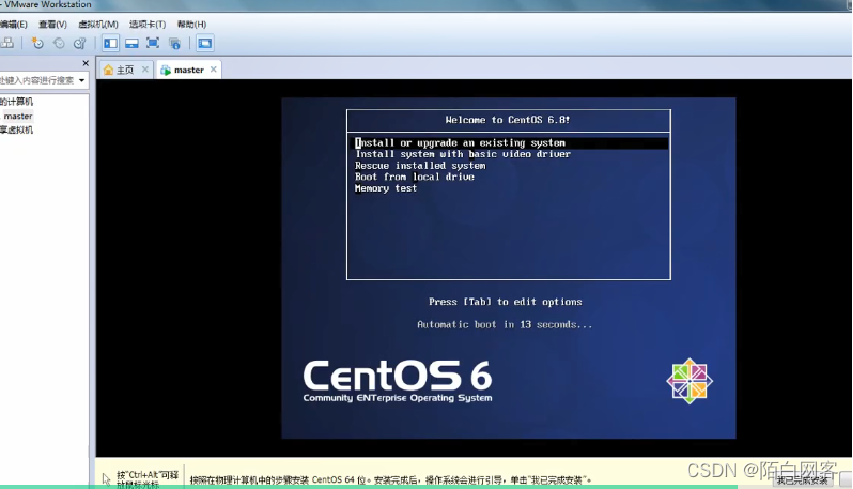Click the CentOS logo emblem
Image resolution: width=853 pixels, height=489 pixels.
[690, 381]
